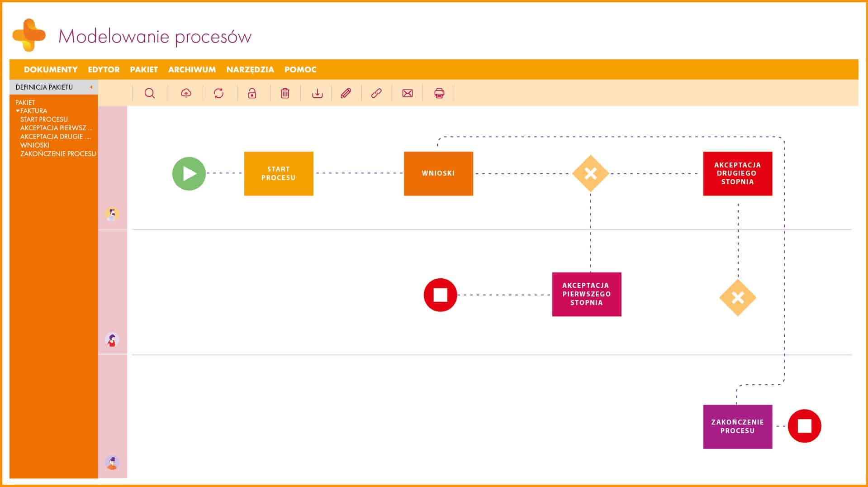
Task: Click the link icon on the toolbar
Action: pos(377,93)
